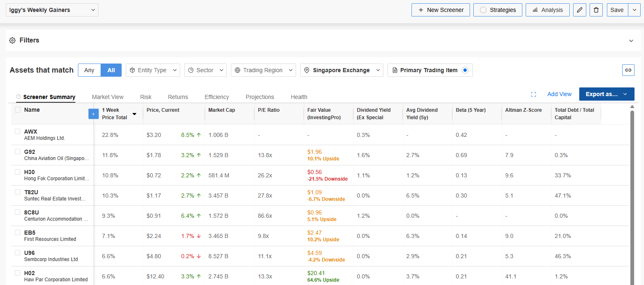The height and width of the screenshot is (285, 644).
Task: Expand the Filters panel chevron
Action: [631, 40]
